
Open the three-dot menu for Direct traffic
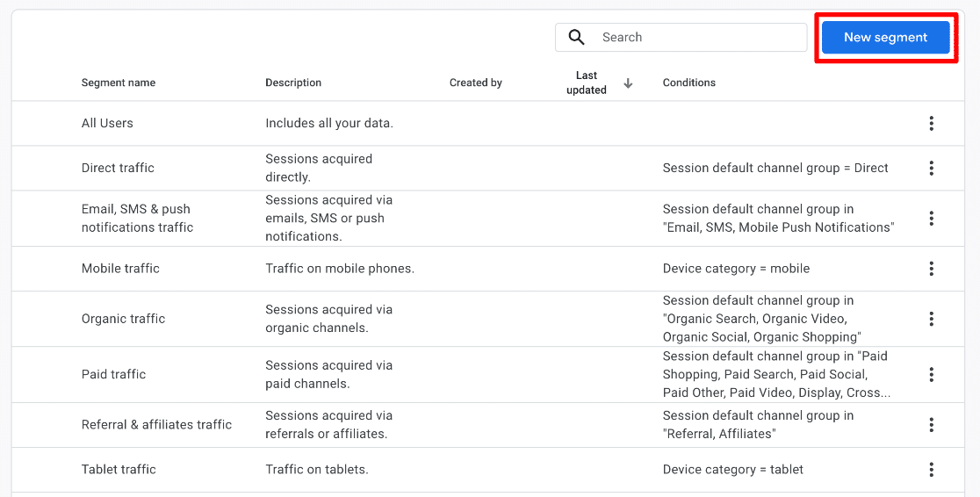[x=931, y=168]
